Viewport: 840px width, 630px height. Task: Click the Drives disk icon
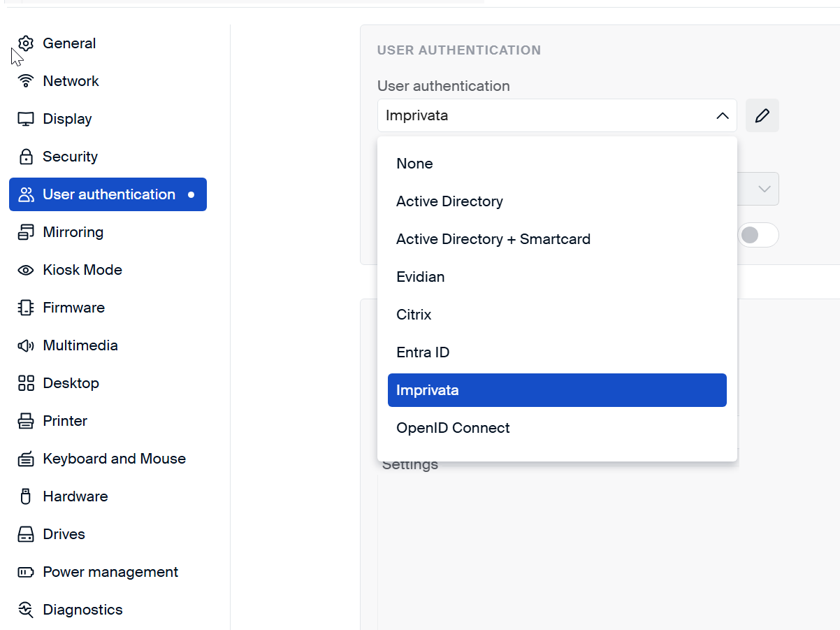(x=26, y=534)
